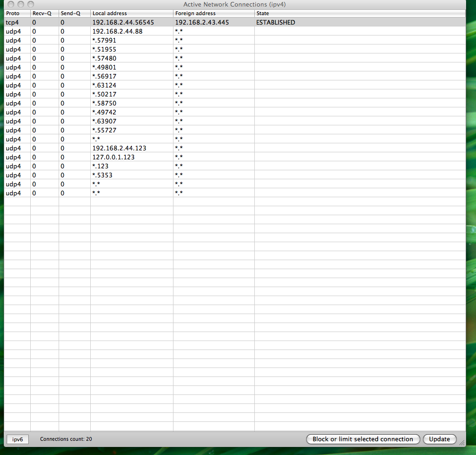The width and height of the screenshot is (476, 455).
Task: Select row with local address *.56917
Action: (234, 76)
